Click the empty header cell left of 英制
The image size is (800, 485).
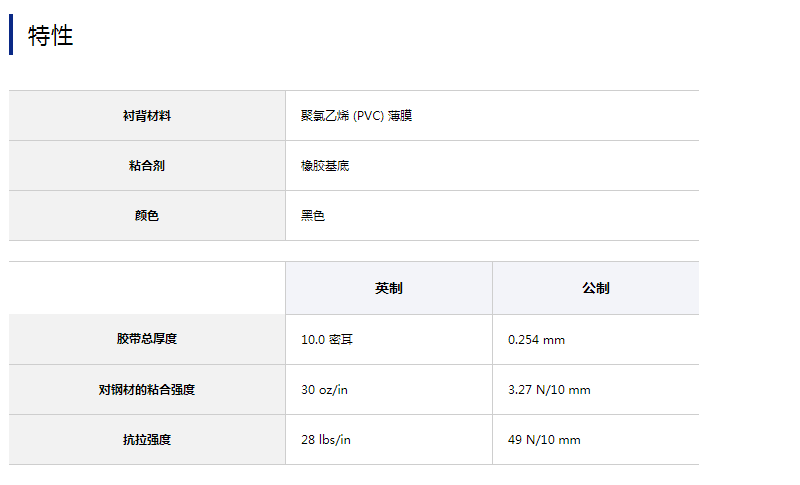146,288
